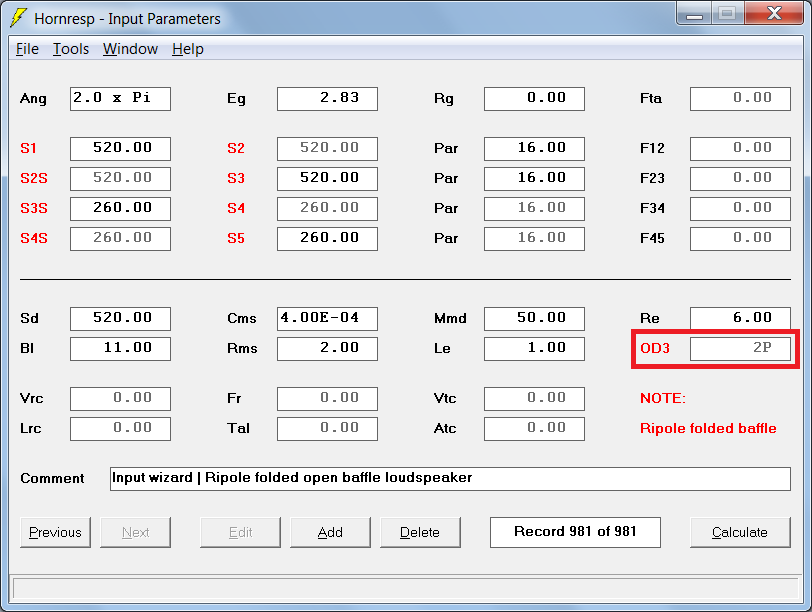Select the Ang input field

120,99
